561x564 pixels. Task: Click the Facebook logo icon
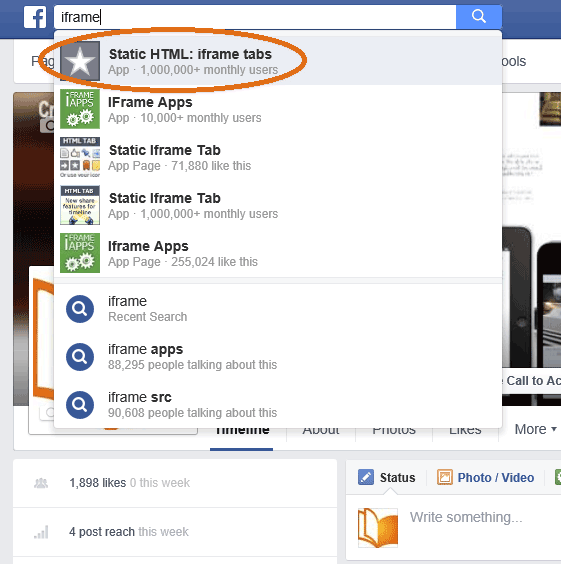point(35,17)
